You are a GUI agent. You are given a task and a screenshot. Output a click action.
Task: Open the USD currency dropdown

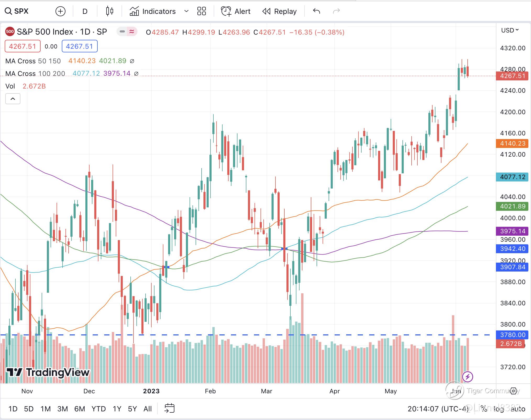point(510,30)
